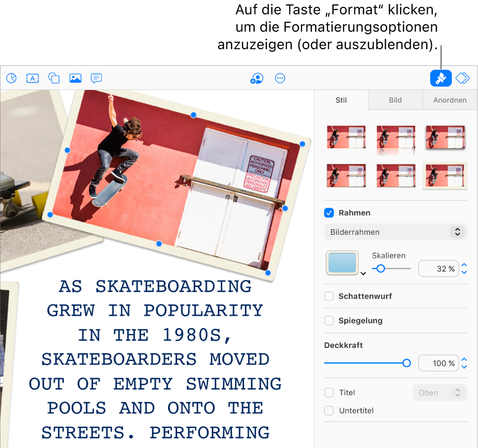Apply first plain image style thumbnail
478x448 pixels.
[346, 137]
